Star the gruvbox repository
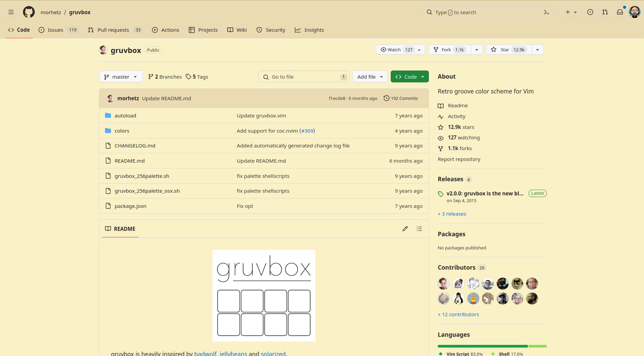This screenshot has height=356, width=644. [x=509, y=50]
